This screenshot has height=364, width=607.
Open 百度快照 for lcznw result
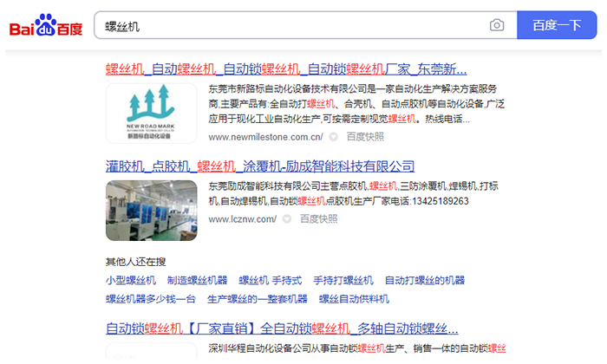(318, 219)
